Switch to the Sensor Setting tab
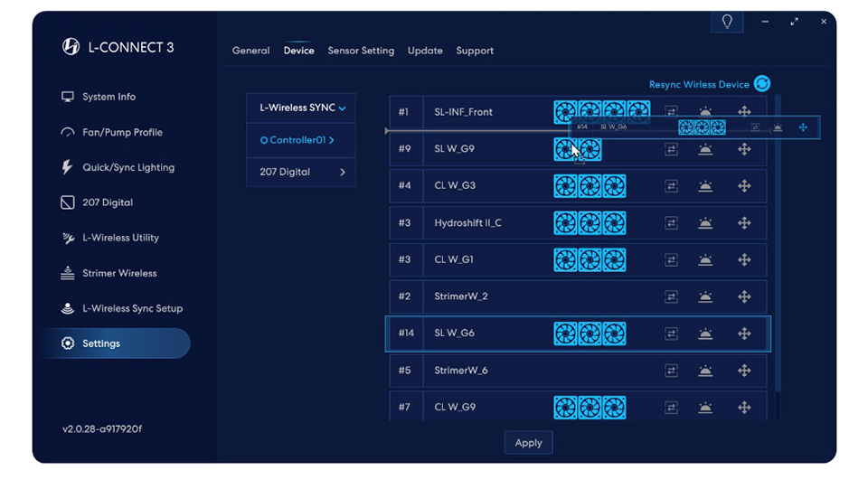The width and height of the screenshot is (868, 489). pyautogui.click(x=361, y=51)
